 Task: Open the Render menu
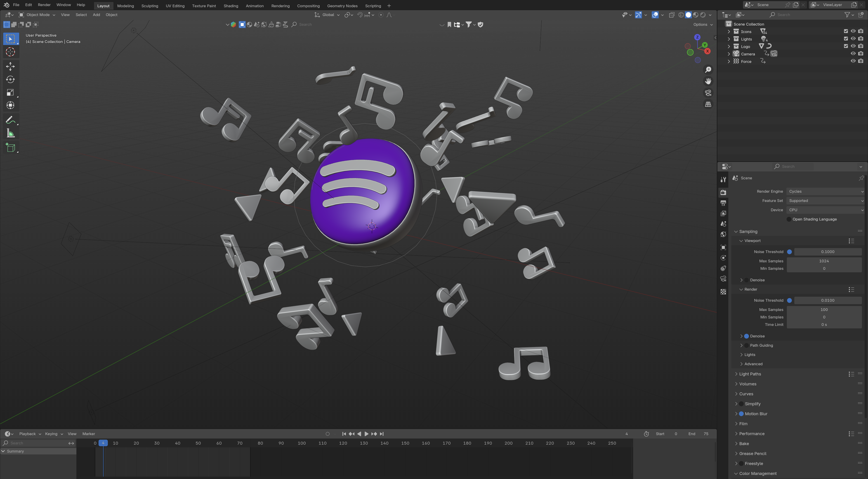pyautogui.click(x=44, y=5)
